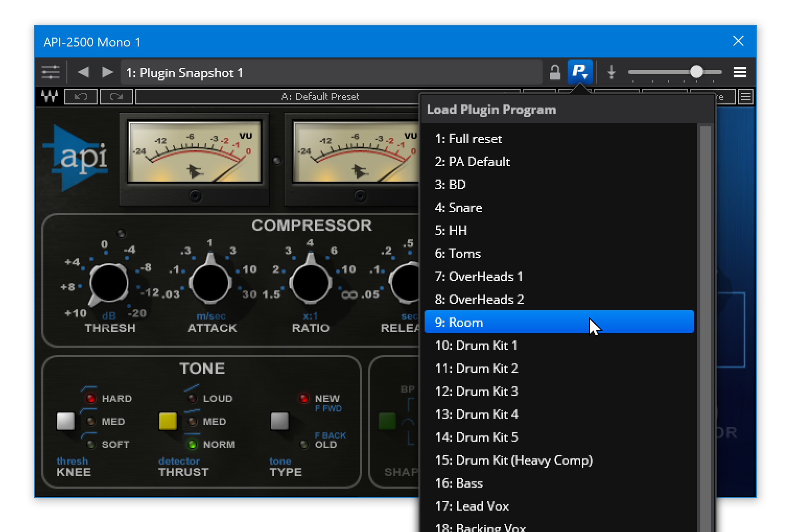Viewport: 787px width, 532px height.
Task: Click the right VU meter calibration screw
Action: point(360,196)
